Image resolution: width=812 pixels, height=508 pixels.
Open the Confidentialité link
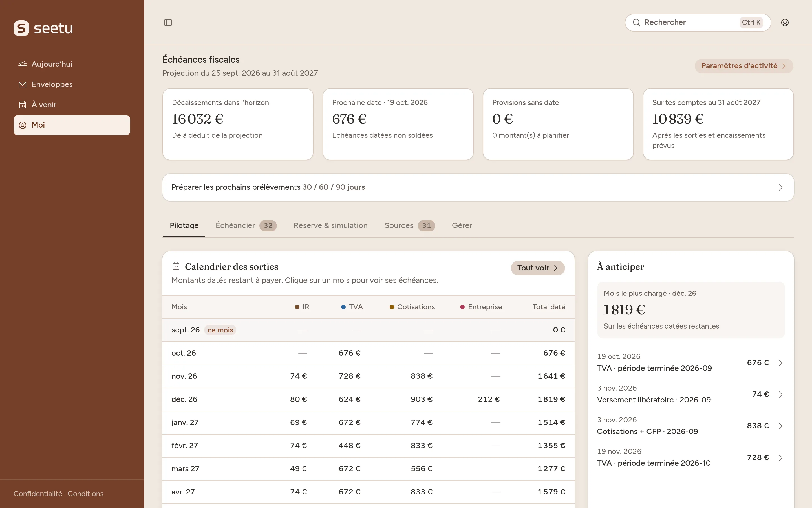click(x=37, y=494)
